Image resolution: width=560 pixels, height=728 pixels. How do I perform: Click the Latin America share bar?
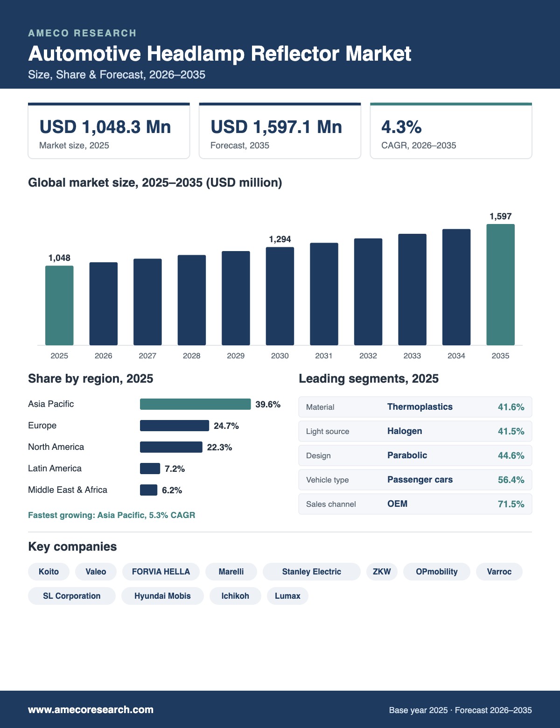150,469
